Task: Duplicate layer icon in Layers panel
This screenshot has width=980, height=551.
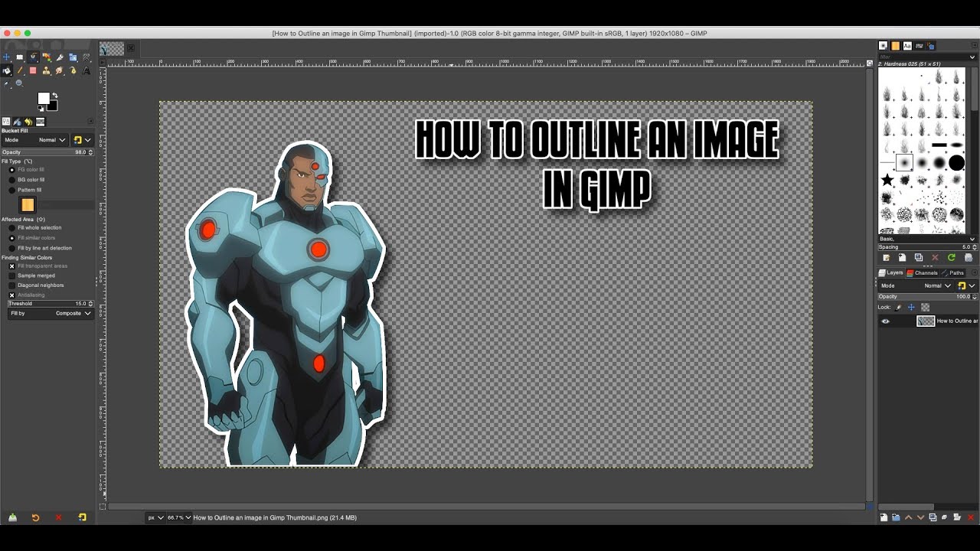Action: coord(933,517)
